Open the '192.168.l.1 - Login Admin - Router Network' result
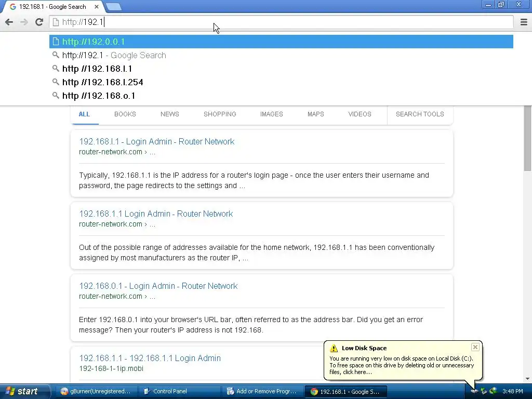The width and height of the screenshot is (532, 399). click(x=156, y=141)
